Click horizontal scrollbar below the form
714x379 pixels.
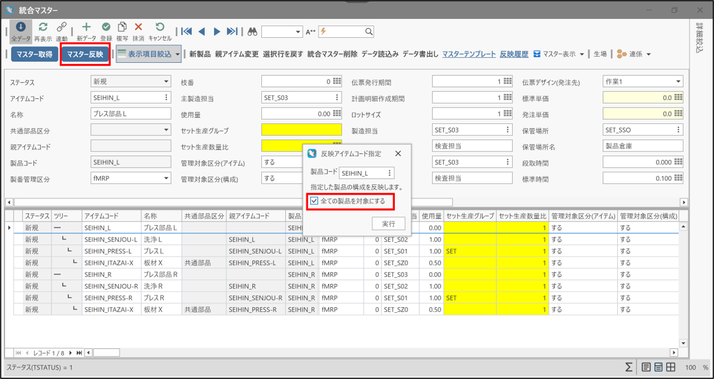[233, 202]
